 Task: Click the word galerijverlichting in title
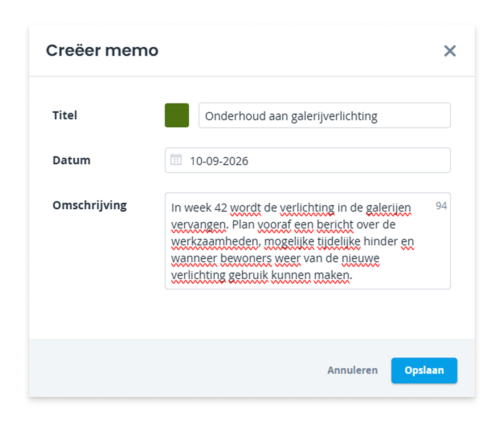pos(334,116)
